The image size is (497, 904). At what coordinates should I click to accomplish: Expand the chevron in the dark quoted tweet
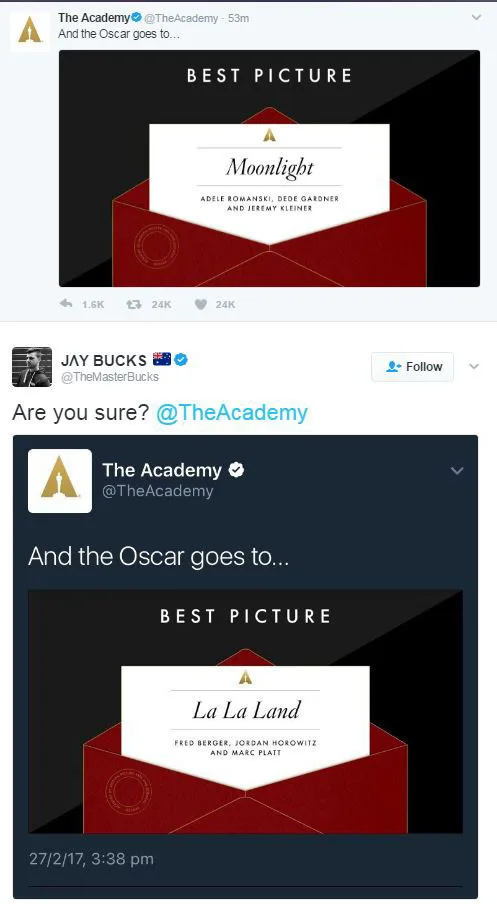pos(457,471)
